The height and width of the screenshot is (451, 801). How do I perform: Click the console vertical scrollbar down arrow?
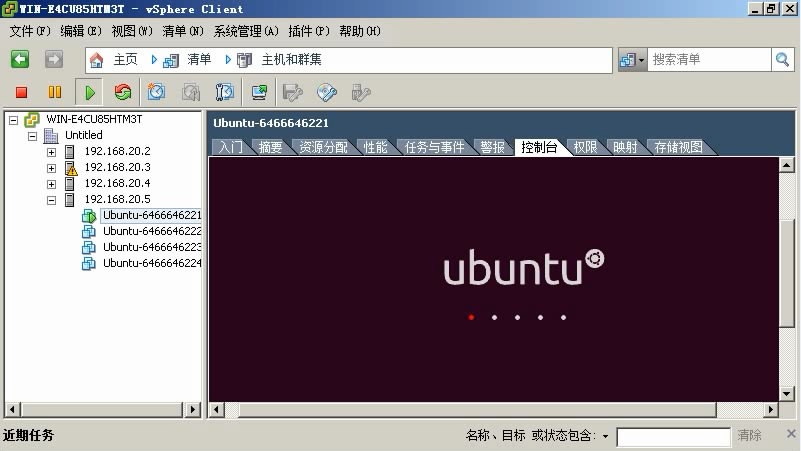[x=787, y=394]
